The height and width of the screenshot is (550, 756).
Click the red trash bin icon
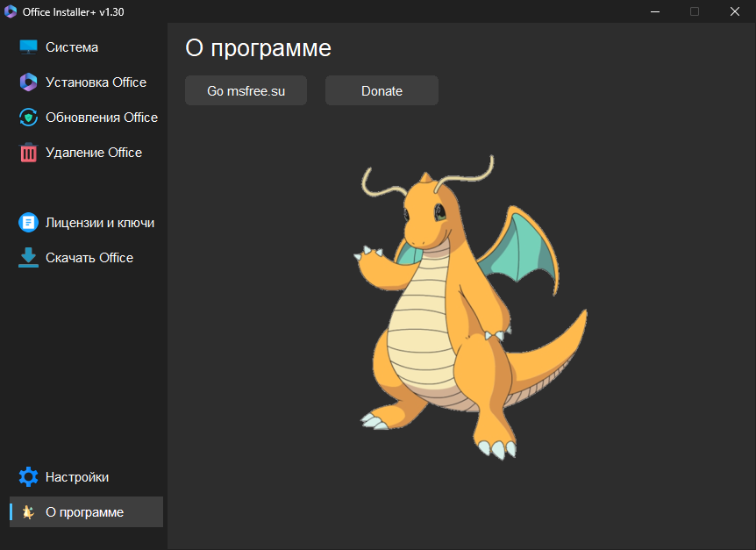click(29, 153)
